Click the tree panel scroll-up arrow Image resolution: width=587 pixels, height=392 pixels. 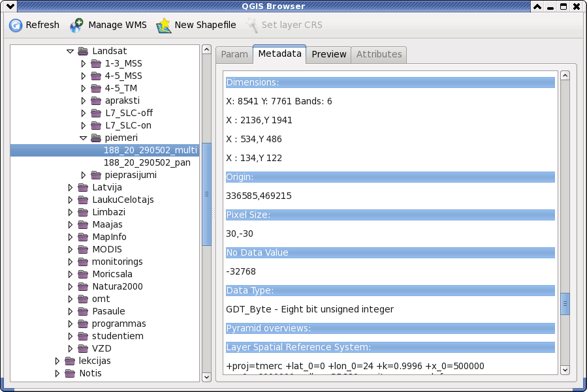(x=206, y=50)
